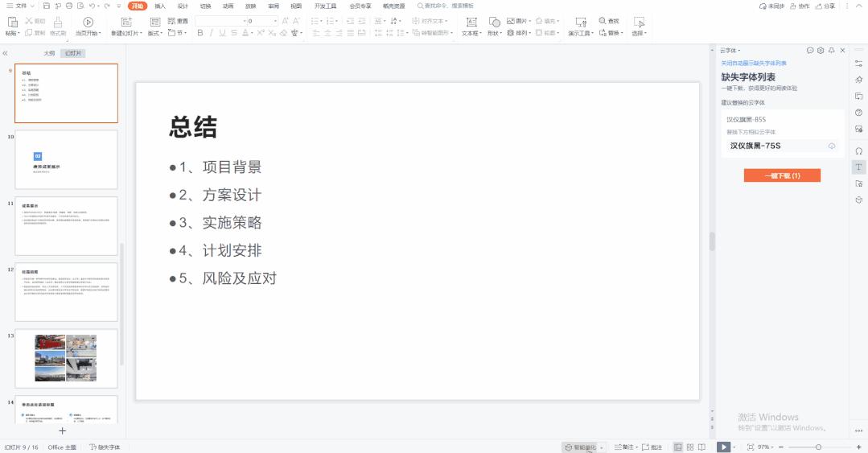The height and width of the screenshot is (453, 868).
Task: Click the orange one-click download button
Action: [x=782, y=175]
